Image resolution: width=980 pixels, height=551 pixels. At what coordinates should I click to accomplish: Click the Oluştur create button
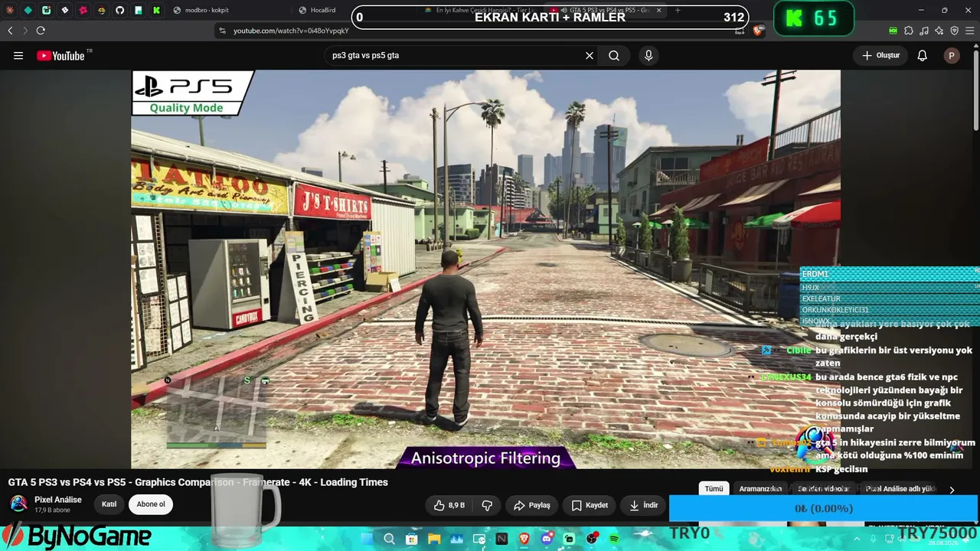(x=880, y=56)
